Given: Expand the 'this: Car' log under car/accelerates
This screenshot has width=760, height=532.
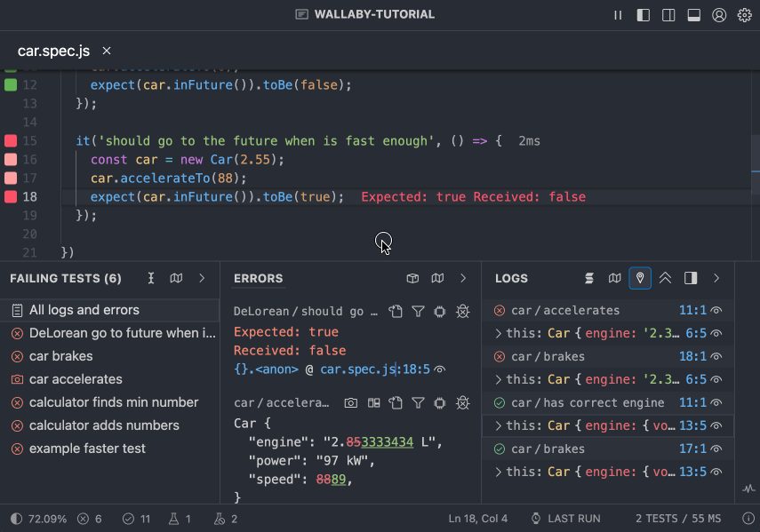Looking at the screenshot, I should pos(498,334).
